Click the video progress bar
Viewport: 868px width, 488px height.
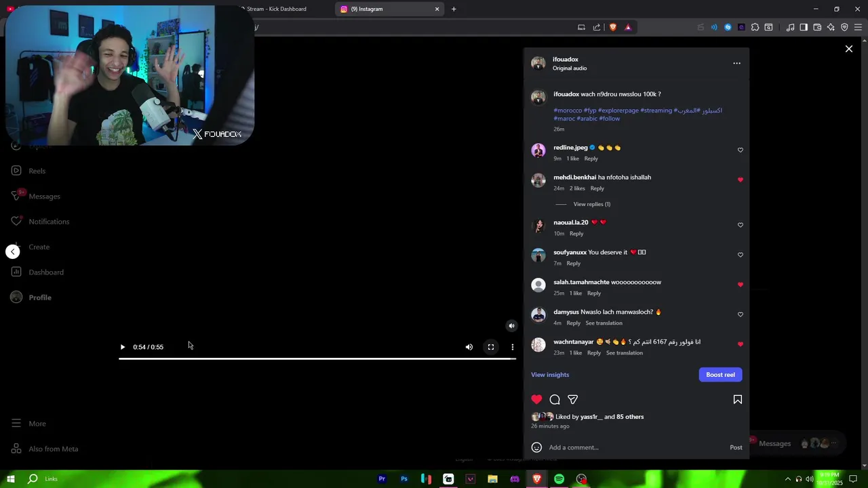pos(317,359)
